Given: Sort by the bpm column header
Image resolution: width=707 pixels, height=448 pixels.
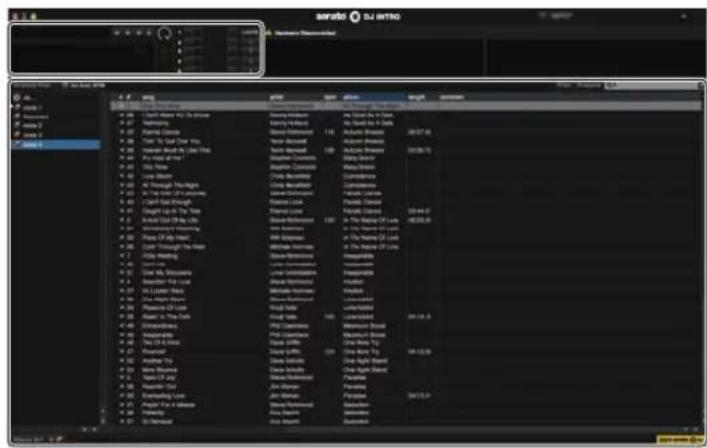Looking at the screenshot, I should [x=330, y=97].
